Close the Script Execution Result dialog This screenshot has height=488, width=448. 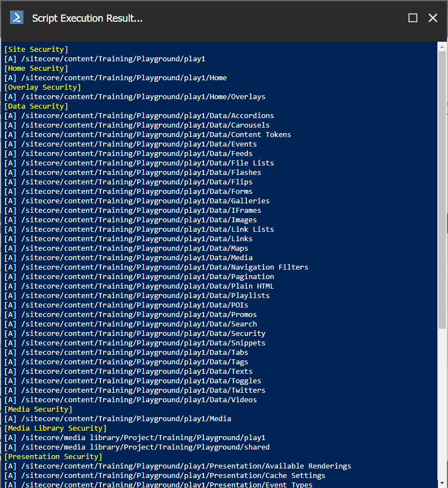[433, 18]
